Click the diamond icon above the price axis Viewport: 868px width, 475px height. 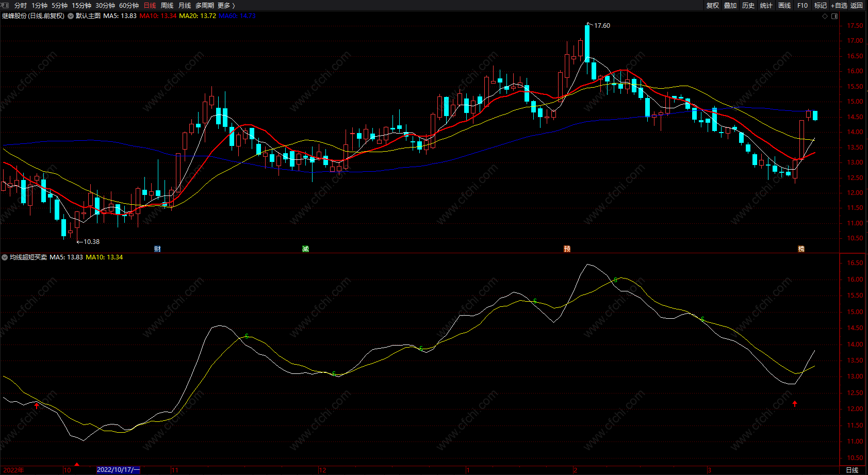point(825,16)
